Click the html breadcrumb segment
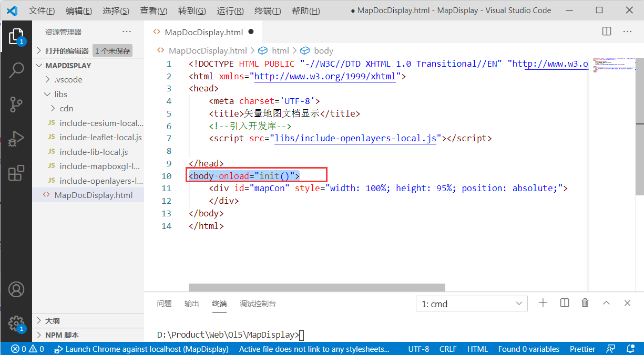This screenshot has height=355, width=644. tap(280, 51)
